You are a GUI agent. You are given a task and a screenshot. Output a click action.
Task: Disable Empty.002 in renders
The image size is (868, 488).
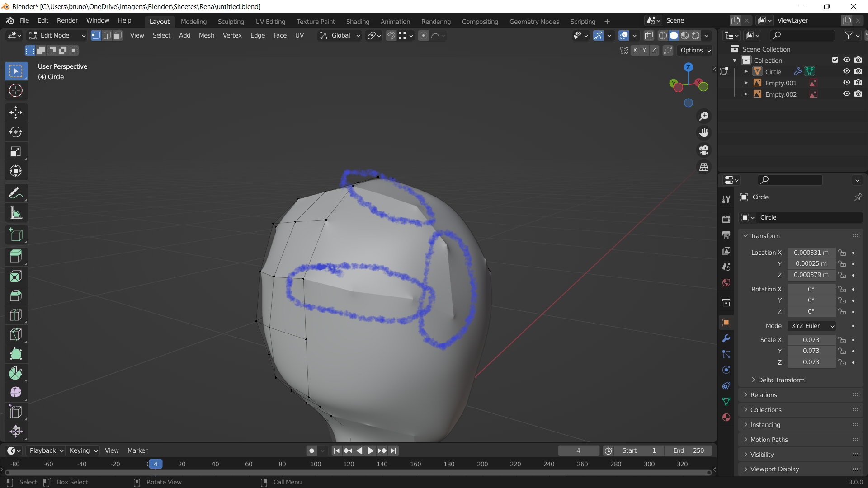858,94
